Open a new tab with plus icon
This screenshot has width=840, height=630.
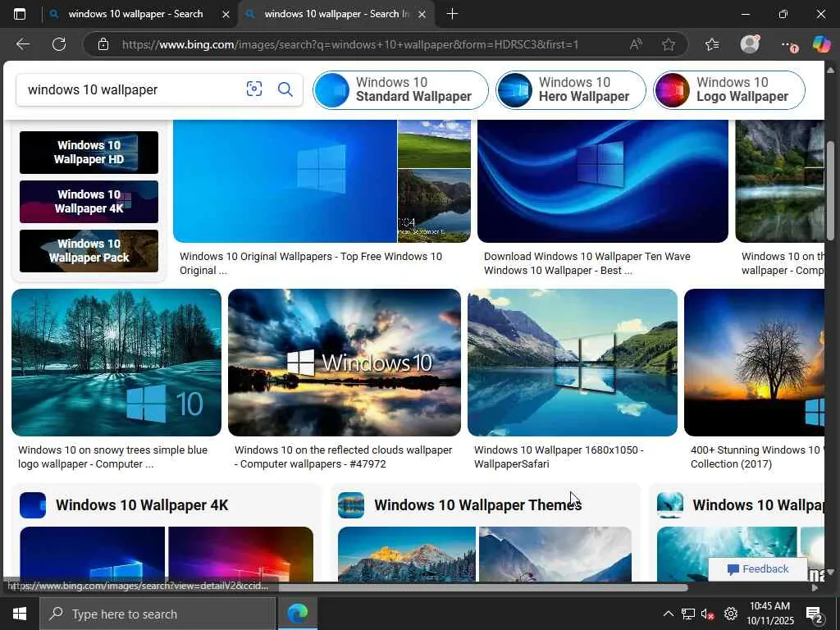[x=452, y=14]
